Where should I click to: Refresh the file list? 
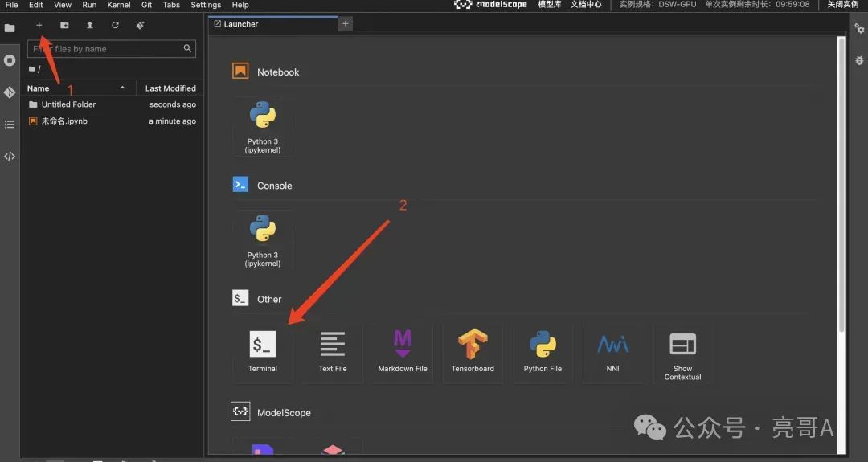pyautogui.click(x=115, y=26)
